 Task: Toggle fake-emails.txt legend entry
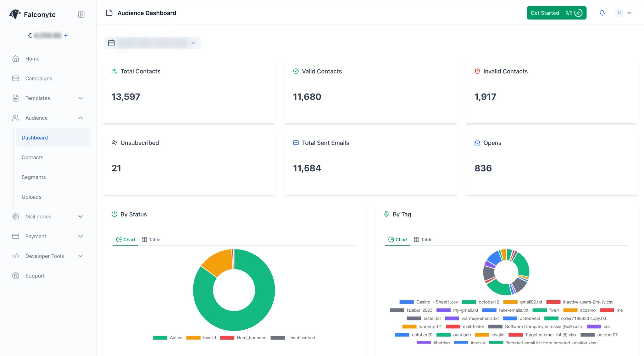click(x=505, y=310)
